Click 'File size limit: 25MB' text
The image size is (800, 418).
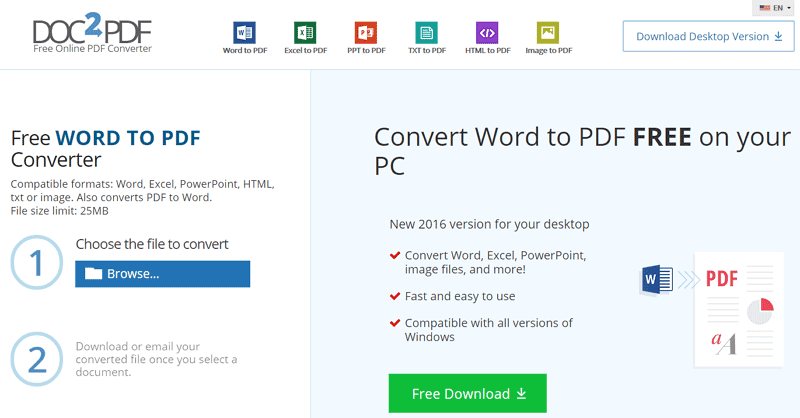pyautogui.click(x=60, y=211)
